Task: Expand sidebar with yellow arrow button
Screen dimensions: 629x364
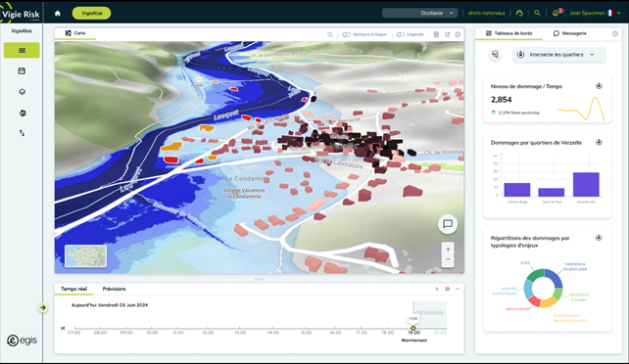Action: (x=42, y=307)
